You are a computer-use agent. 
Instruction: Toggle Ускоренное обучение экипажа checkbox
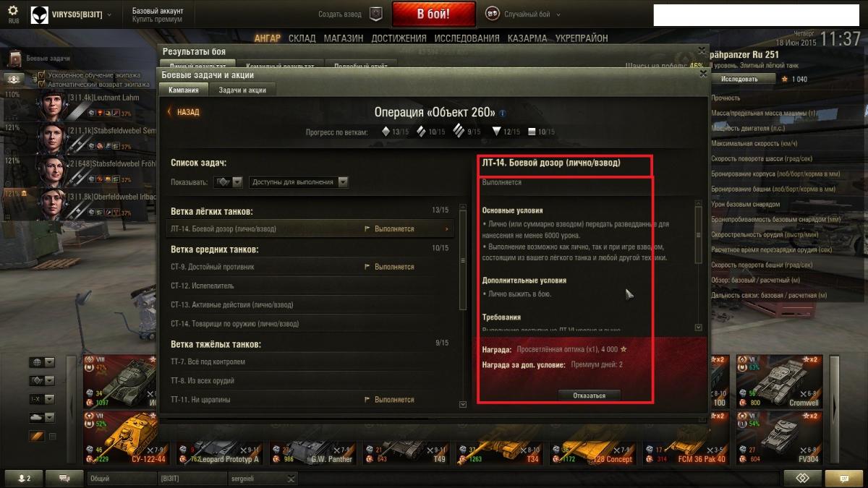tap(41, 75)
